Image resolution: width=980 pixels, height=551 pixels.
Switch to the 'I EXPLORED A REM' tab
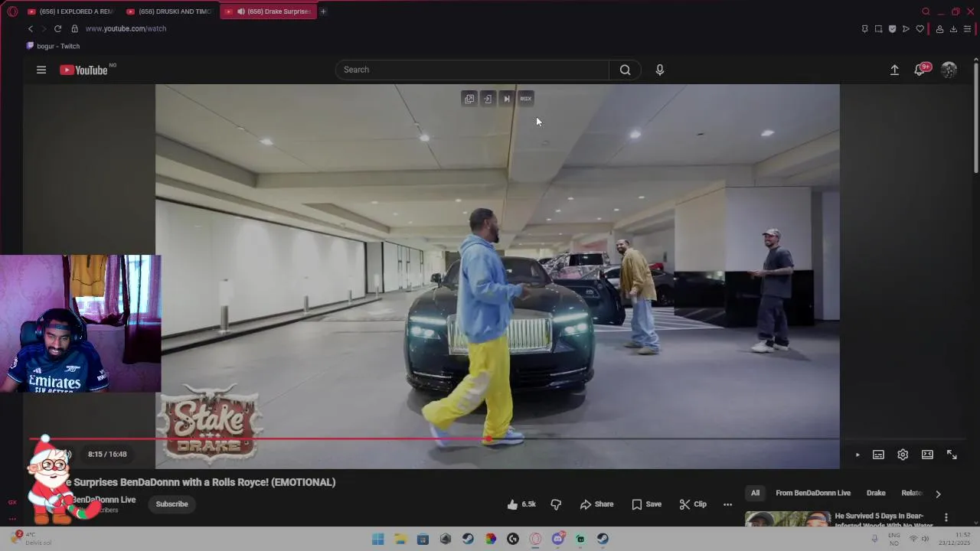tap(70, 11)
